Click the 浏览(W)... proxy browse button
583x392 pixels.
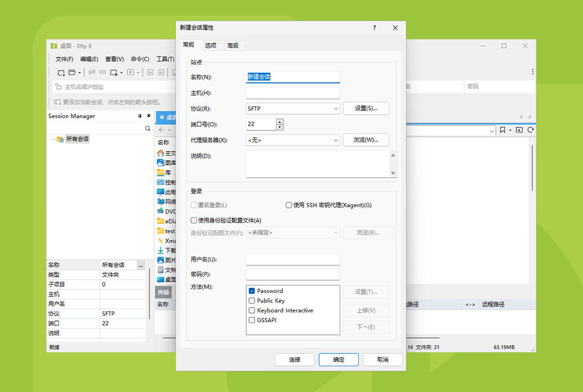[x=366, y=139]
